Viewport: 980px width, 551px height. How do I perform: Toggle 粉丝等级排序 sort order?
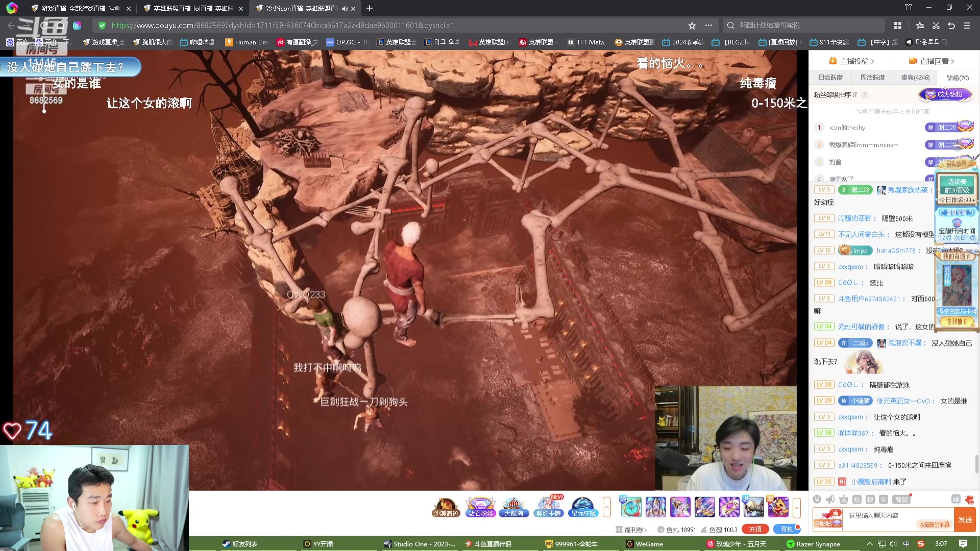(835, 95)
